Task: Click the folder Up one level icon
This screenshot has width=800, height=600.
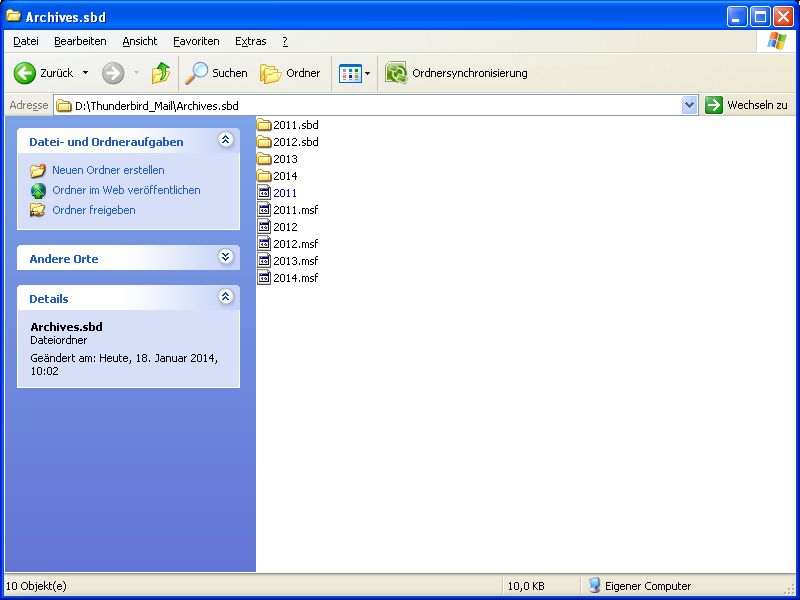Action: [160, 73]
